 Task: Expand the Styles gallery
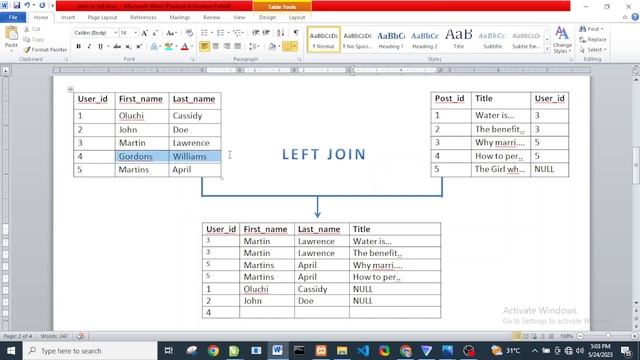pos(547,49)
